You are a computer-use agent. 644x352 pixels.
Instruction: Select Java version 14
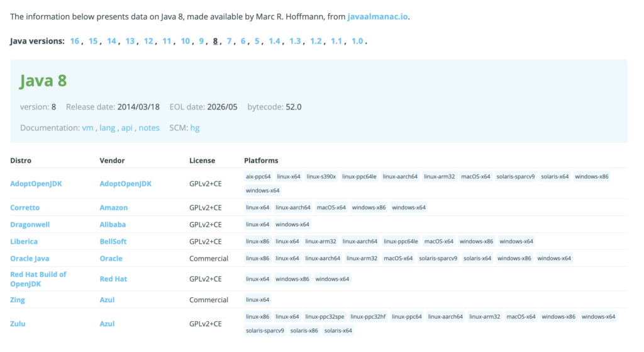coord(111,41)
